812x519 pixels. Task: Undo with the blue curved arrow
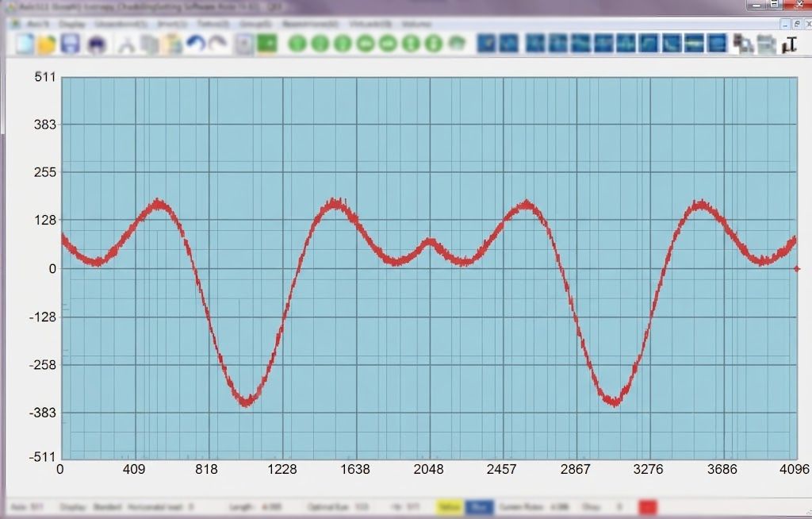pos(196,44)
